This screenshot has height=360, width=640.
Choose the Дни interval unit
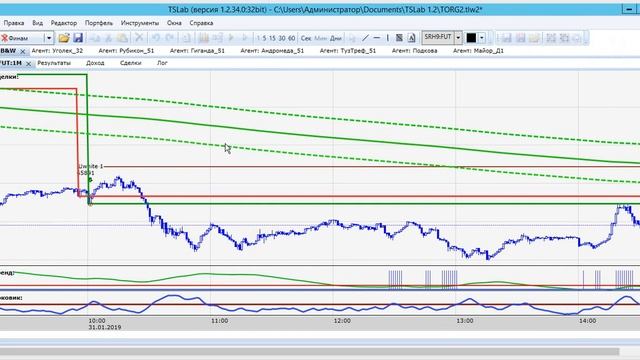(336, 38)
